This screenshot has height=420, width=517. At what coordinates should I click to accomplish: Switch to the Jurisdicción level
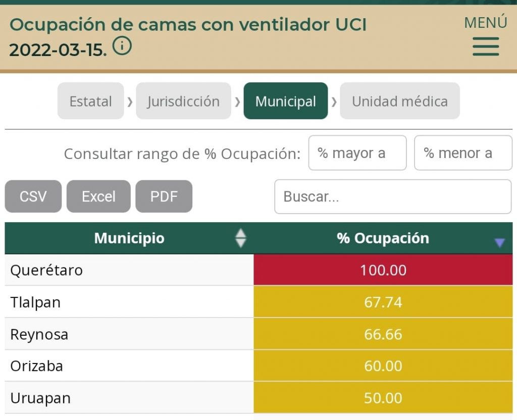[183, 101]
